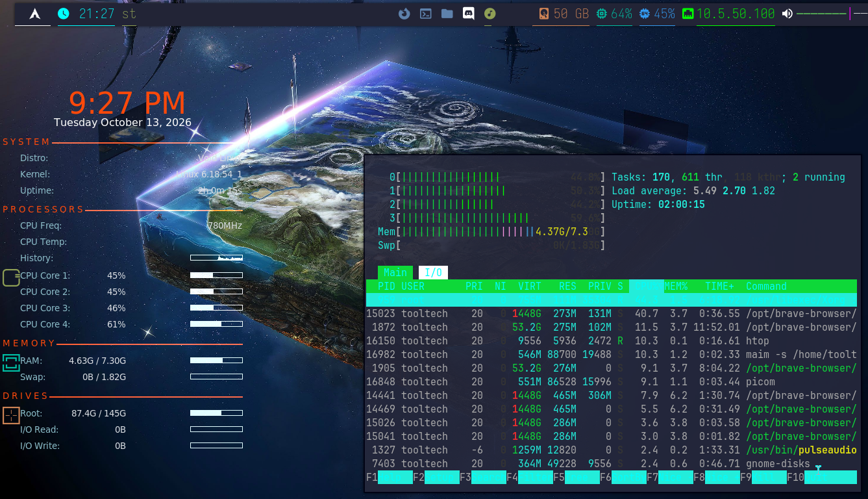868x499 pixels.
Task: Select the picom process row
Action: [612, 381]
